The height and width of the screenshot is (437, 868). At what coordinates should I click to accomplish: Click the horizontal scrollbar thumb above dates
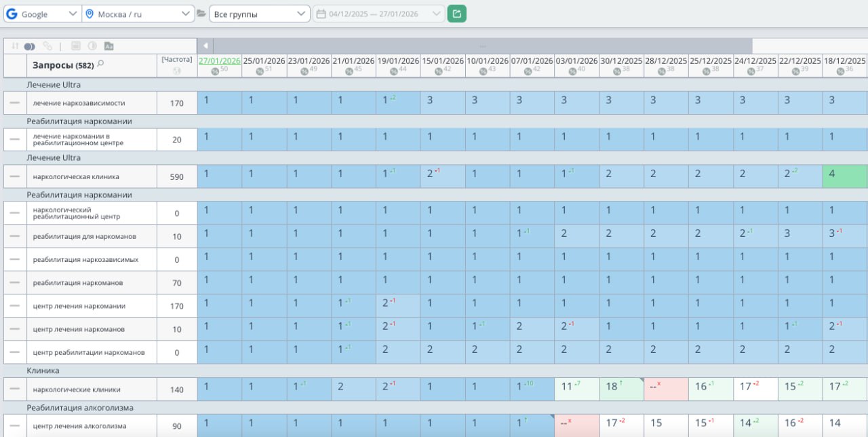483,46
